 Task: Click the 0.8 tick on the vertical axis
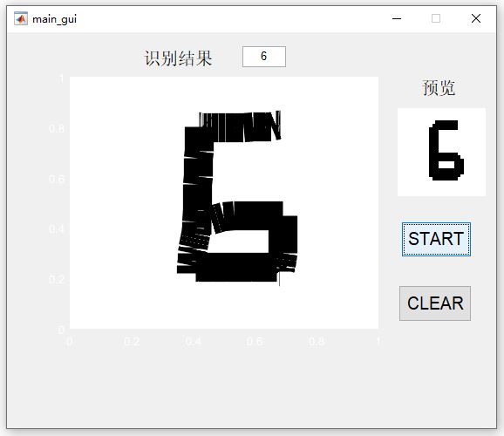[x=57, y=129]
